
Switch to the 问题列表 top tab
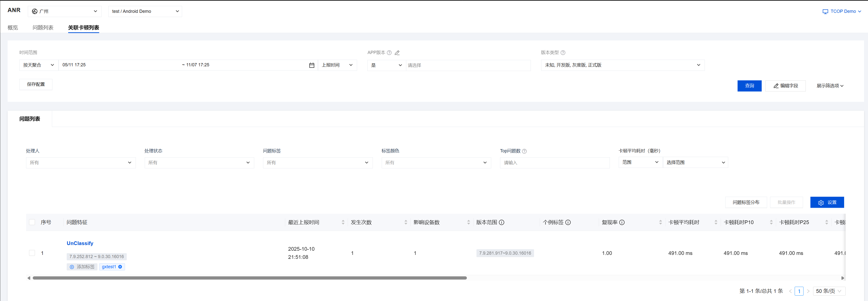tap(43, 28)
